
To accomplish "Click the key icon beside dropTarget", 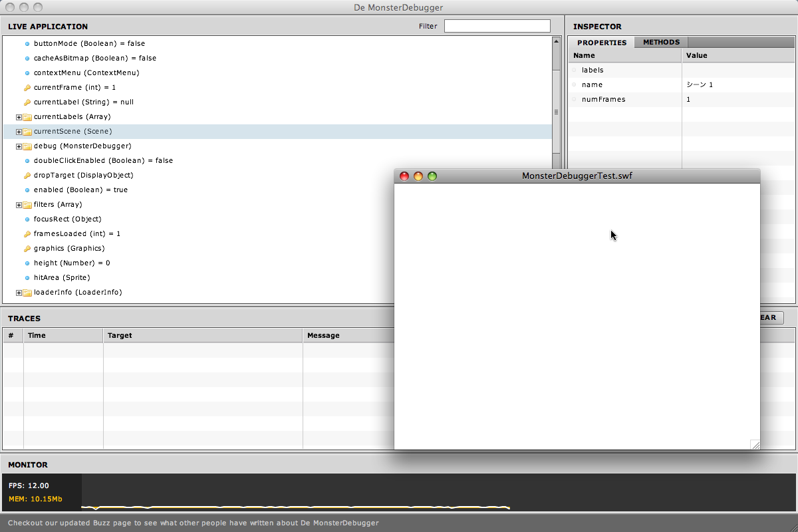I will coord(27,176).
